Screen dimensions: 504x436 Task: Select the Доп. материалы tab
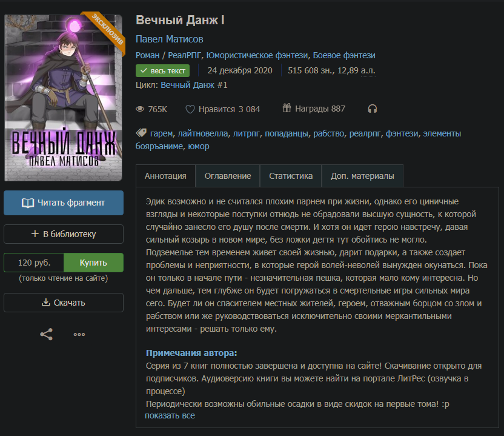[x=362, y=176]
